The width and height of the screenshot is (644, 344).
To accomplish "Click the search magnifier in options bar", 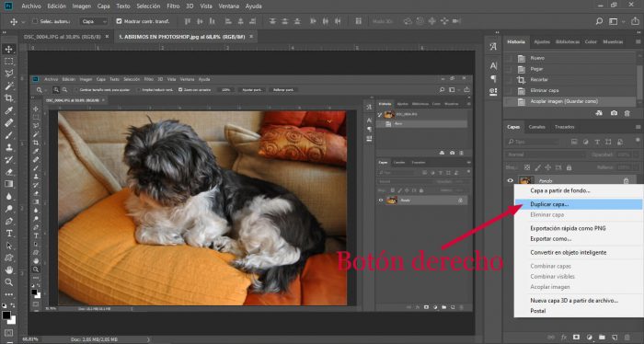I will 599,21.
